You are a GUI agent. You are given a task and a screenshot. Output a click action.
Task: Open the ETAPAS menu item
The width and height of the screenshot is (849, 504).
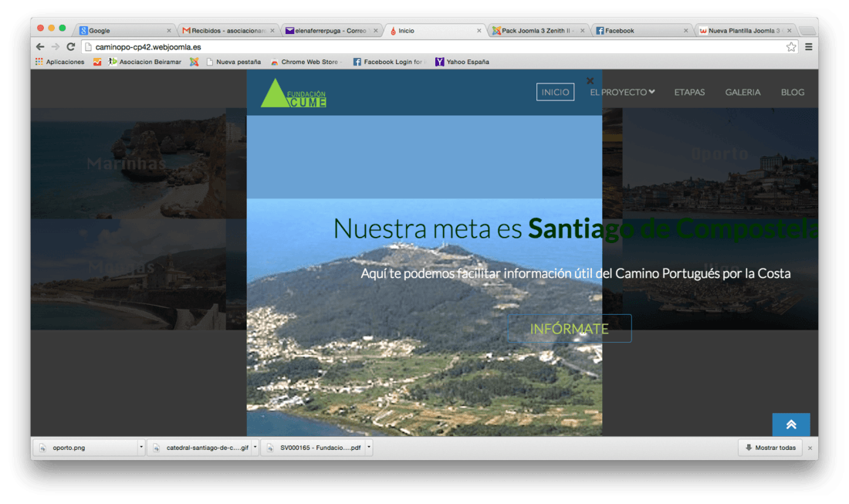[689, 93]
